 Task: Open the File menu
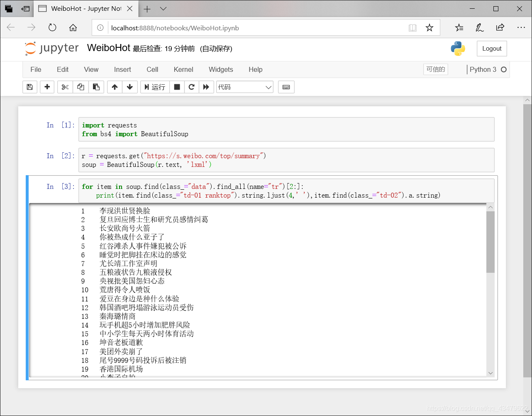click(36, 69)
